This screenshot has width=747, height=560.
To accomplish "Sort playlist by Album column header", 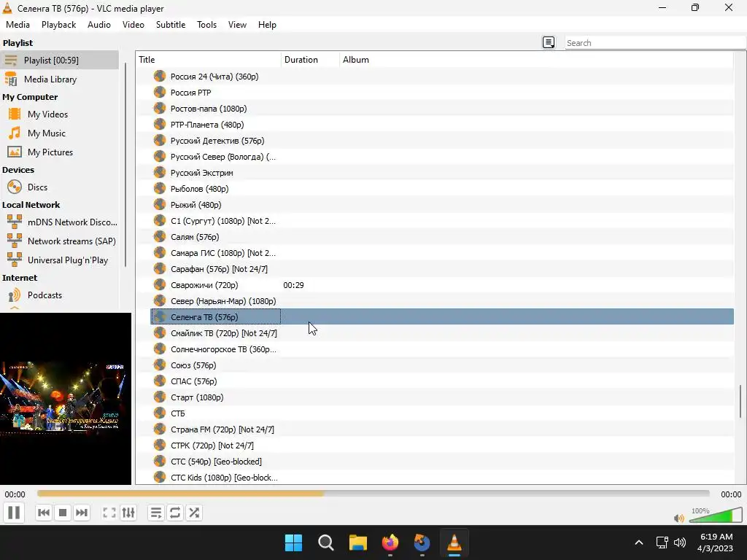I will pos(537,60).
